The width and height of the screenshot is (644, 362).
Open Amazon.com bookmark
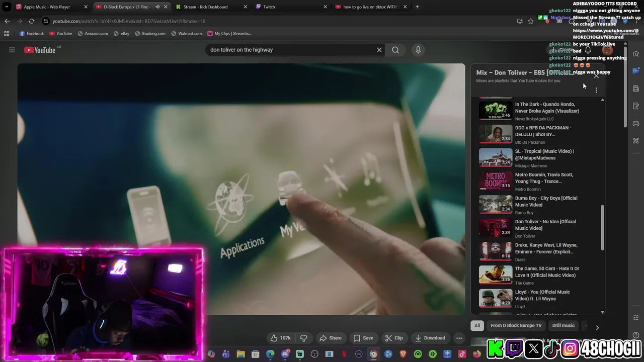click(x=93, y=33)
